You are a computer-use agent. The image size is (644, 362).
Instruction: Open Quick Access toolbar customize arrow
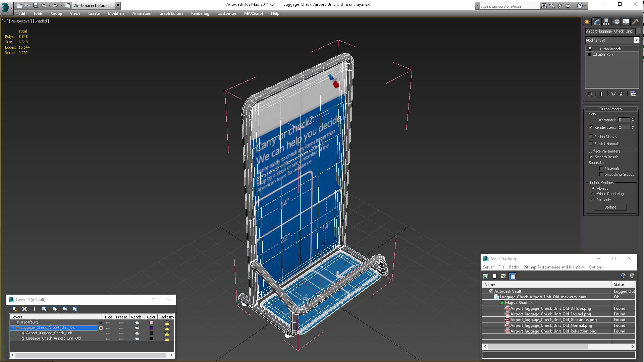[118, 6]
